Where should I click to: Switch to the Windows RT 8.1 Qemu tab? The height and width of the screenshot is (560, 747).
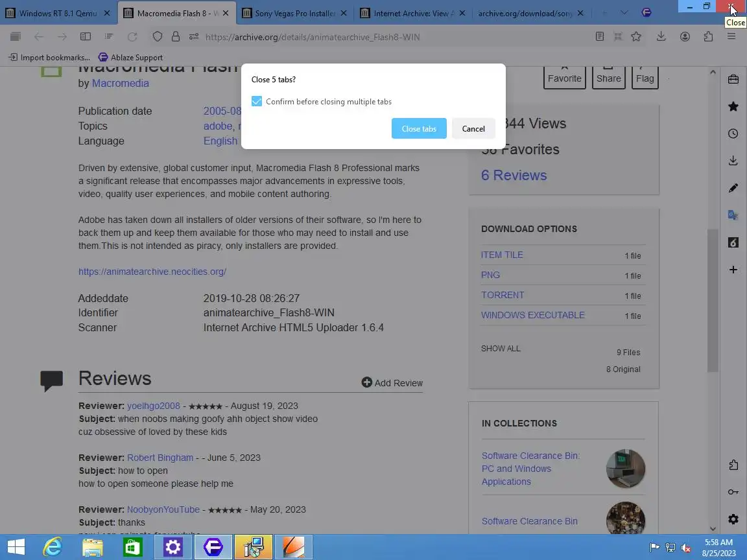pyautogui.click(x=57, y=14)
